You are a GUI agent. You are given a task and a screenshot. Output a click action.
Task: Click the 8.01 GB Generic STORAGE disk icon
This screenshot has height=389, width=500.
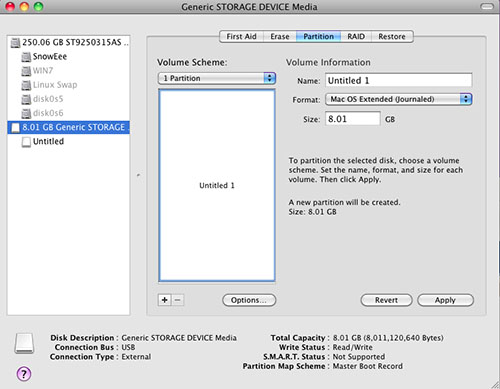point(16,128)
